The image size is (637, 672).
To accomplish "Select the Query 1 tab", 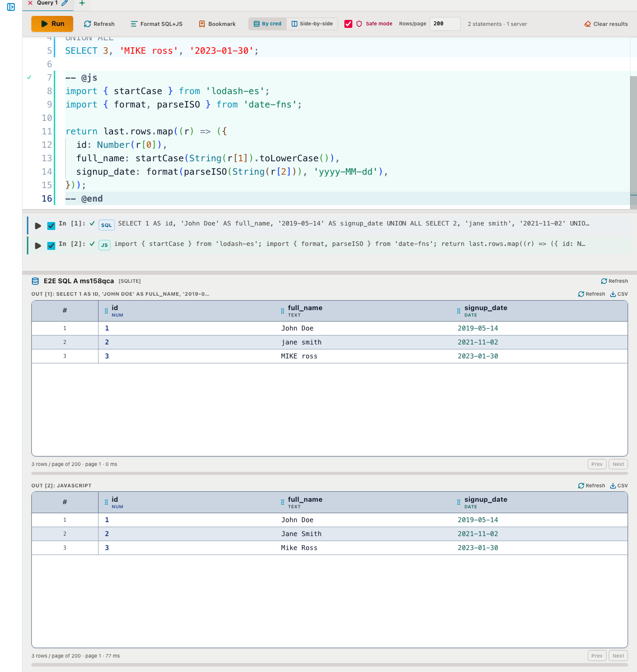I will [x=47, y=3].
